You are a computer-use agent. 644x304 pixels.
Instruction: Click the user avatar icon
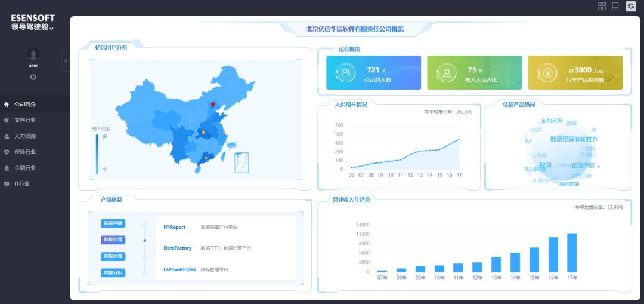pyautogui.click(x=33, y=54)
